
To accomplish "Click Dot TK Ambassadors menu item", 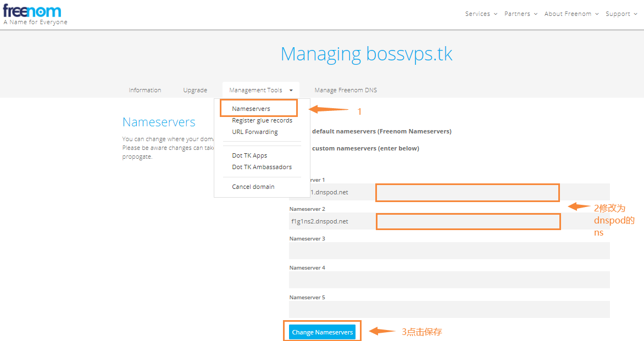I will click(x=262, y=167).
